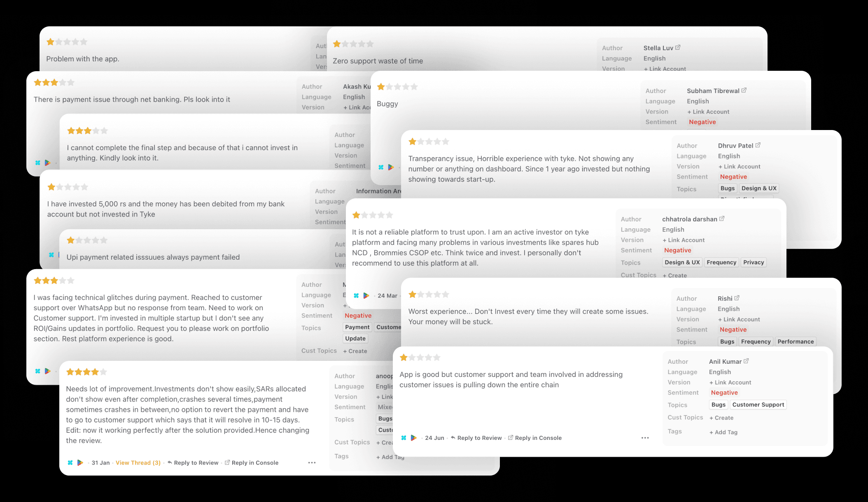Click Google Play icon beside the 24 Mar date

[x=366, y=295]
